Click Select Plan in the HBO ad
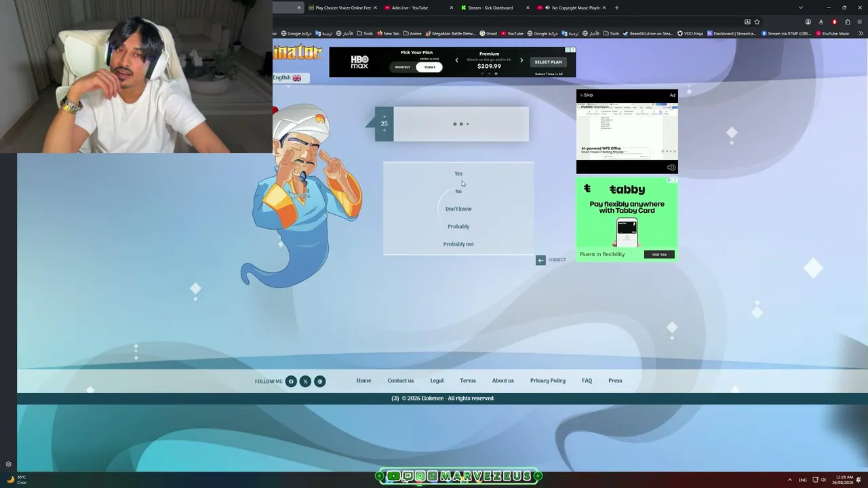The image size is (868, 488). tap(548, 62)
